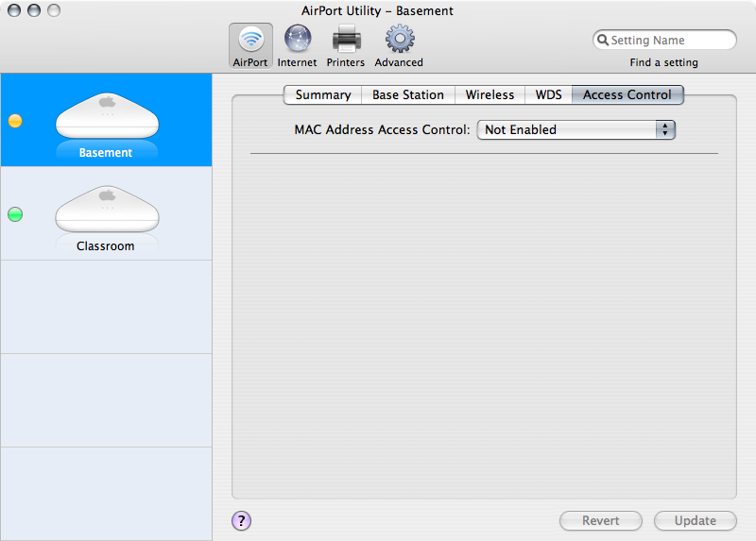The height and width of the screenshot is (541, 756).
Task: Click the MAC Address Access Control label
Action: pyautogui.click(x=382, y=130)
